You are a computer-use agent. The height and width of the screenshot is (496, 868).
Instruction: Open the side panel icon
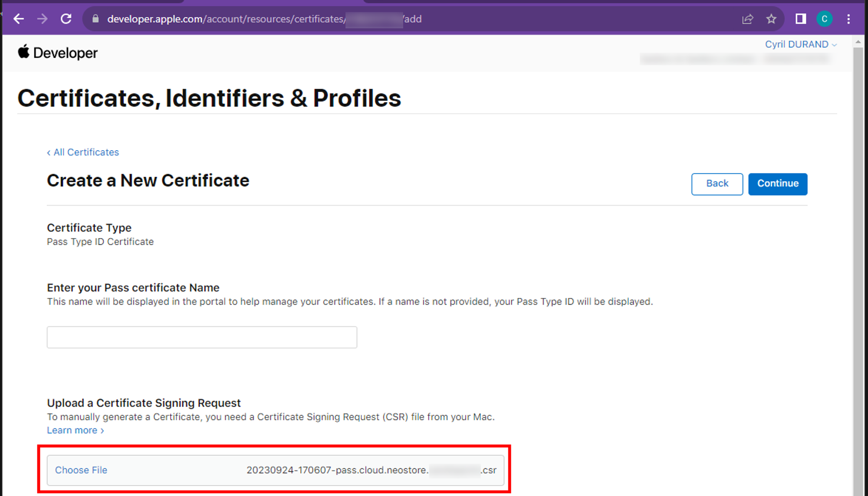pyautogui.click(x=800, y=19)
